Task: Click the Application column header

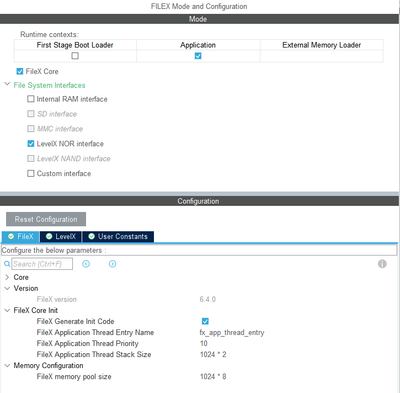Action: click(198, 45)
